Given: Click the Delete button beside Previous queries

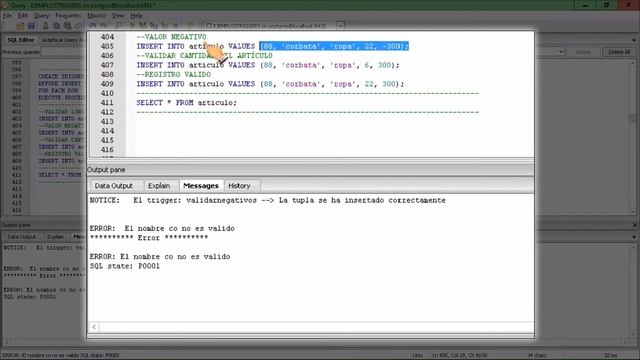Looking at the screenshot, I should [x=583, y=52].
